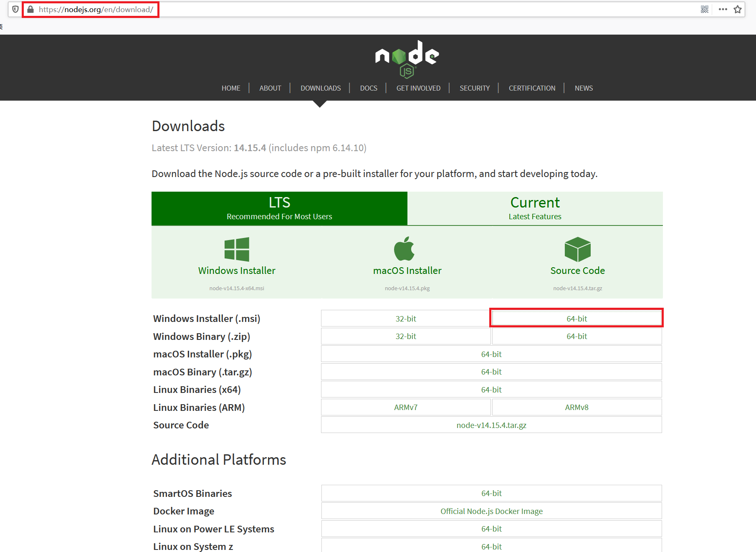Download 32-bit Windows Binary (.zip)

(x=406, y=336)
